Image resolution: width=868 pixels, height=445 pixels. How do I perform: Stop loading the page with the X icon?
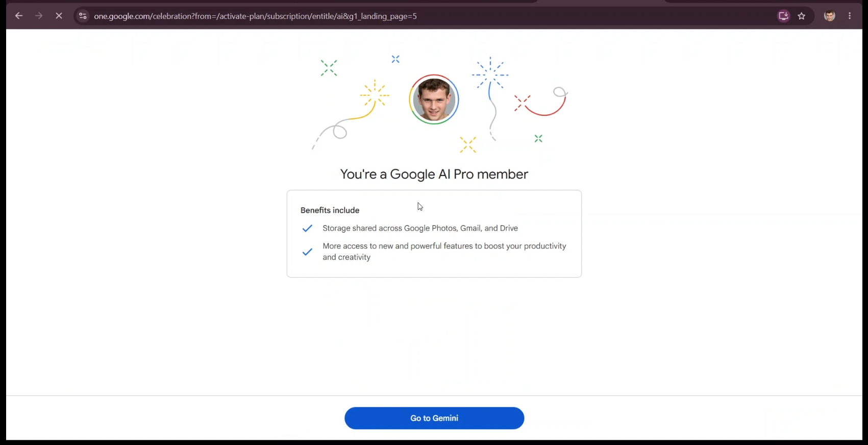(x=59, y=16)
